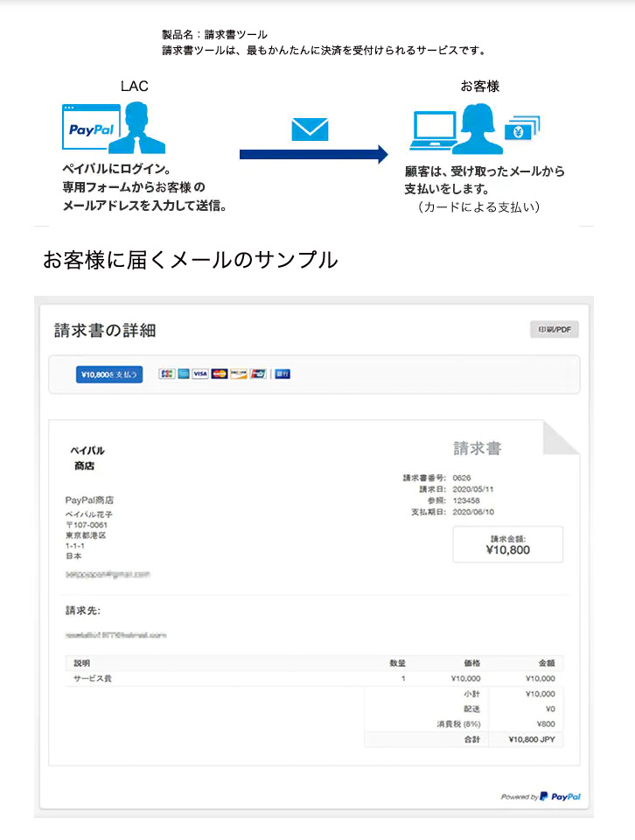Click the 金額 column header

[547, 663]
